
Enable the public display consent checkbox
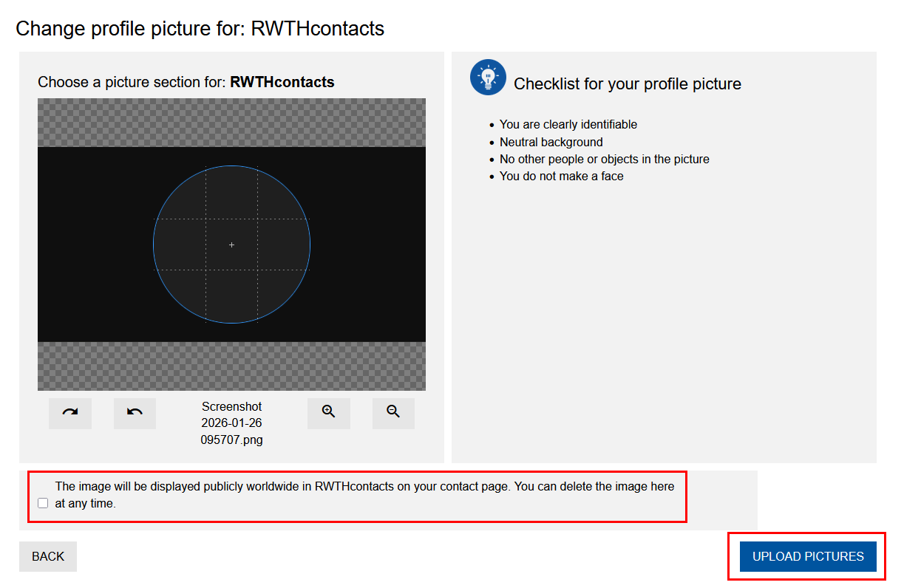click(43, 504)
